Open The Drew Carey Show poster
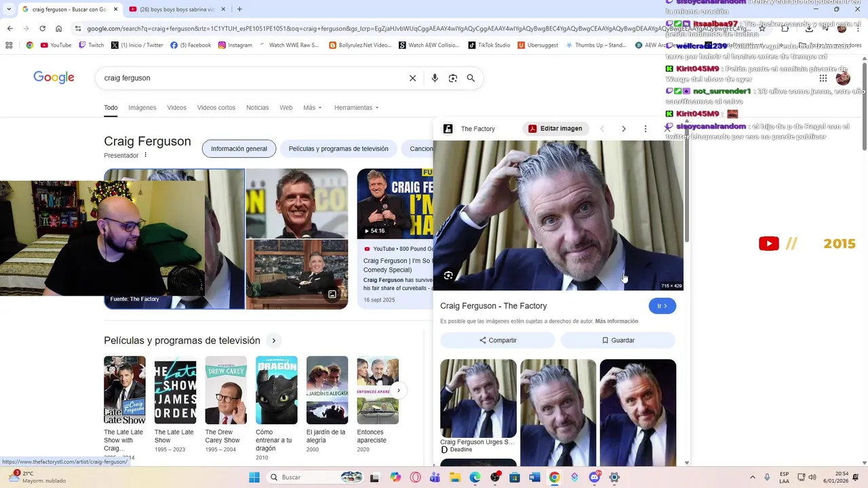 pos(226,390)
